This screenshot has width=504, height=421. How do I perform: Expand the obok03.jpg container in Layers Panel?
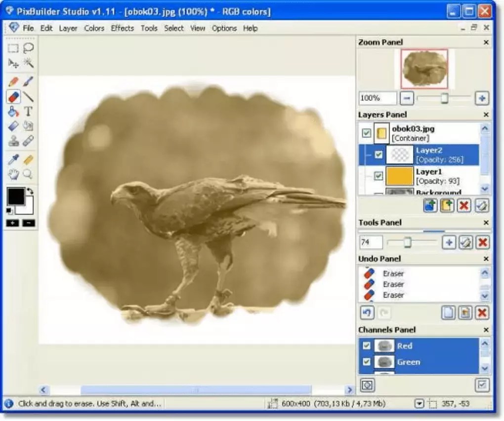[x=368, y=154]
